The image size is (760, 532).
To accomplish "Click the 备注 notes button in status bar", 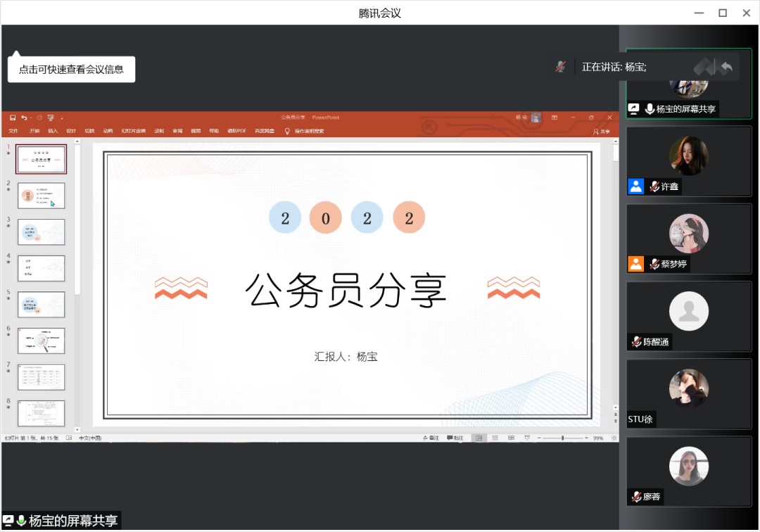I will 431,438.
